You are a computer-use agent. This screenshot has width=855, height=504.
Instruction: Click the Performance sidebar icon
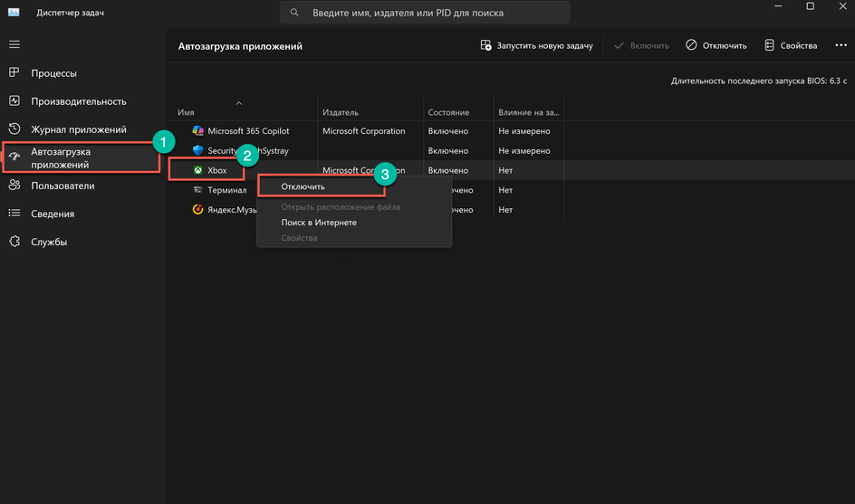(x=14, y=100)
